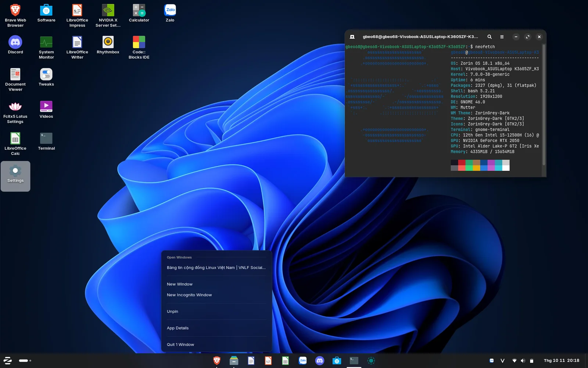The height and width of the screenshot is (368, 588).
Task: Select the Zalo desktop icon
Action: pyautogui.click(x=170, y=13)
